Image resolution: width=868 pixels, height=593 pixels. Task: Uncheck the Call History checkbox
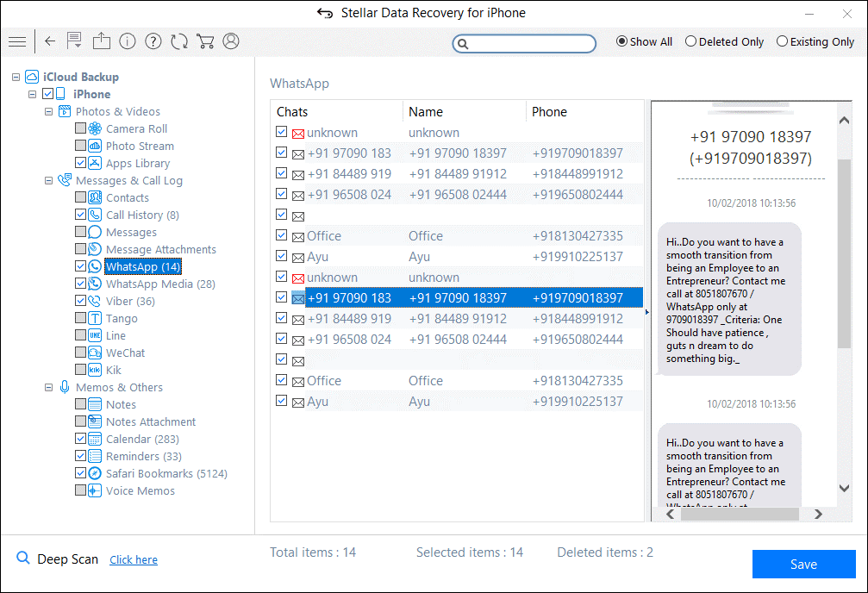[x=80, y=215]
